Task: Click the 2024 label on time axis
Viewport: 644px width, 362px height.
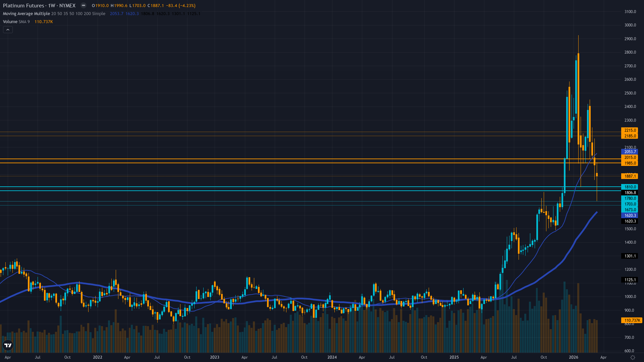Action: coord(332,357)
